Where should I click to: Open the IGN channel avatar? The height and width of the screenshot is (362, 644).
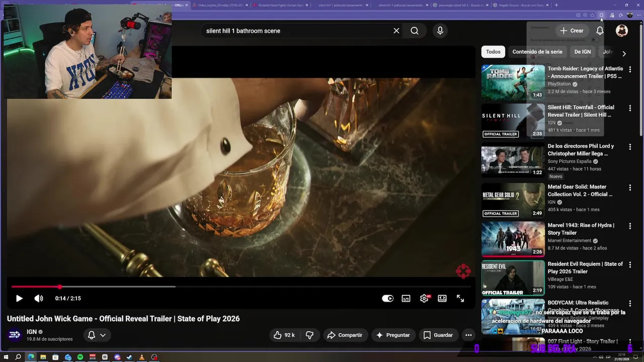pyautogui.click(x=15, y=335)
